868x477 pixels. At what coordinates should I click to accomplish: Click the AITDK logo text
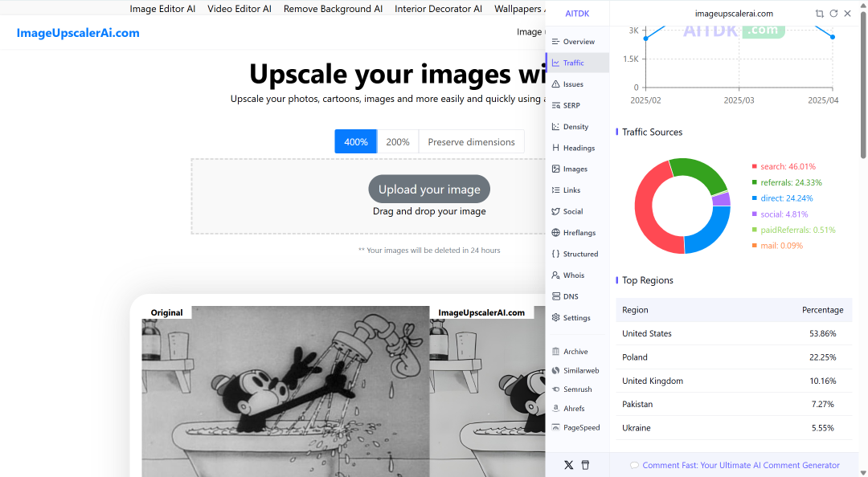click(577, 14)
